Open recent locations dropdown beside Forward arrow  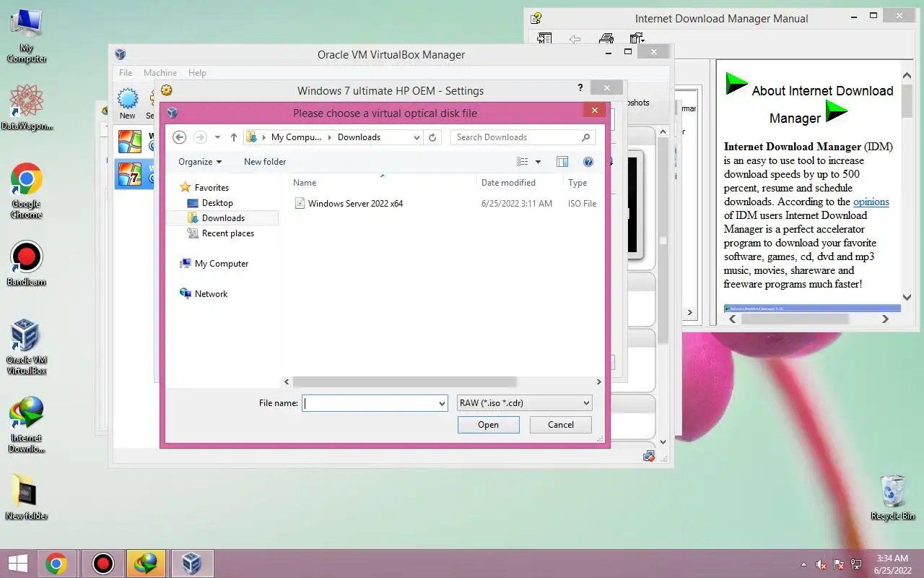pyautogui.click(x=217, y=137)
